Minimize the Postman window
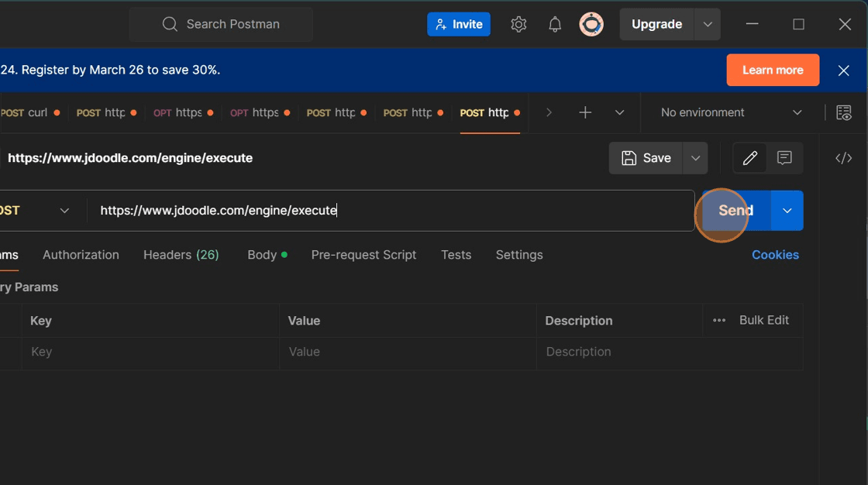868x485 pixels. (x=752, y=24)
